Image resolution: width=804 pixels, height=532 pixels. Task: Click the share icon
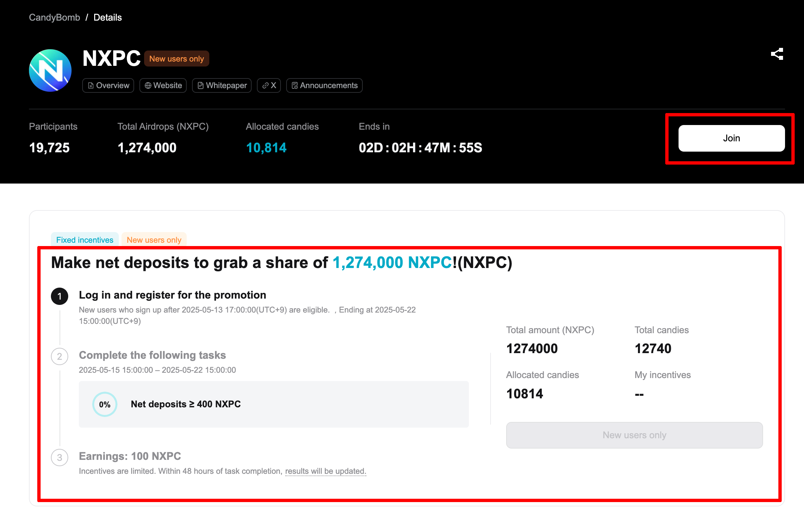[777, 54]
